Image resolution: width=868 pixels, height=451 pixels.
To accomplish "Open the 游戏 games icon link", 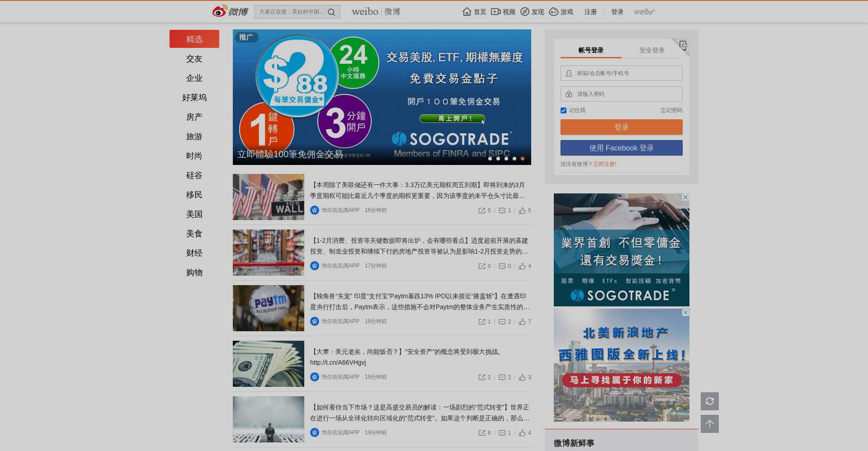I will pyautogui.click(x=554, y=12).
